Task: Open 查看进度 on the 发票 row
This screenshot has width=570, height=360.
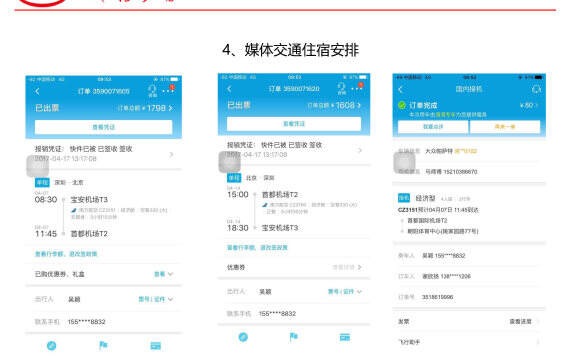Action: point(520,321)
